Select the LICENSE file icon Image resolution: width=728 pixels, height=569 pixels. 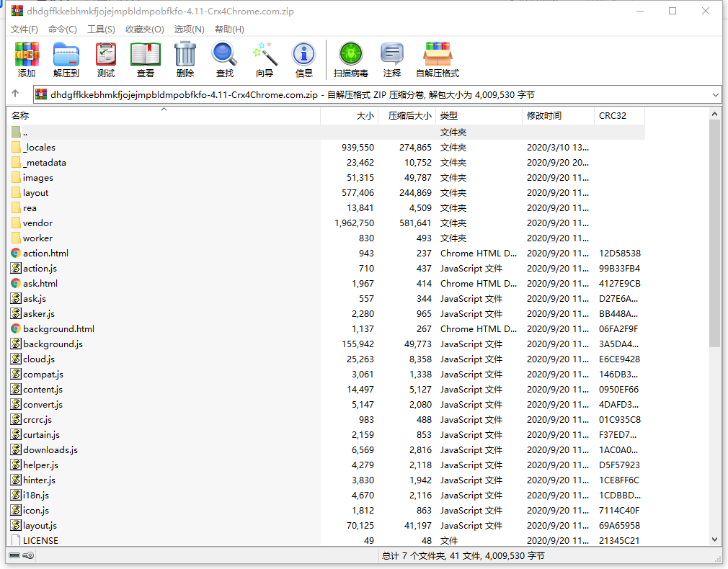pos(17,541)
